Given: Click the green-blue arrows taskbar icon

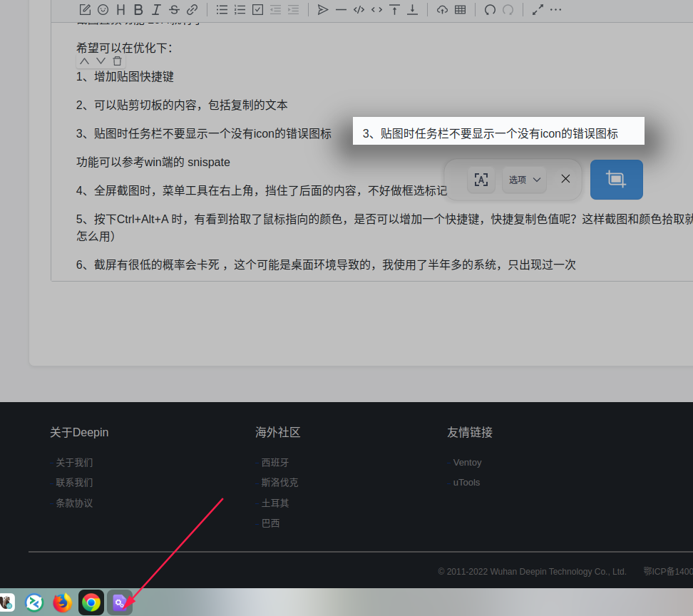Looking at the screenshot, I should pos(34,602).
